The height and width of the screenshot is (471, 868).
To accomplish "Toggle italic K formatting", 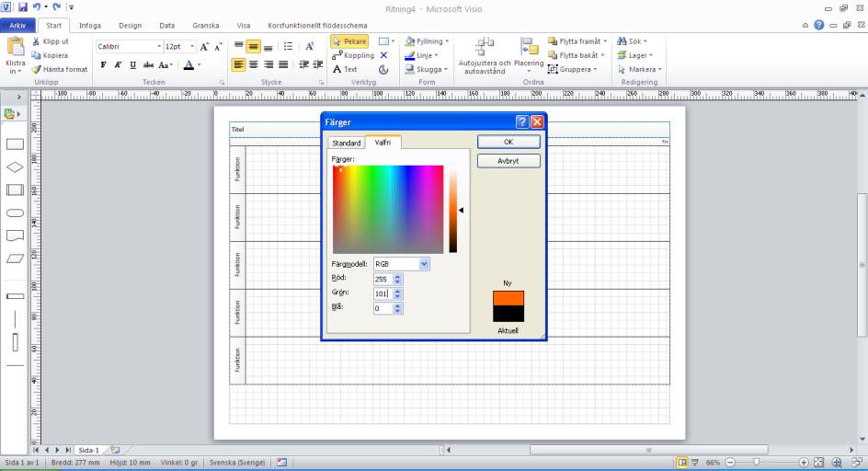I will click(x=118, y=64).
